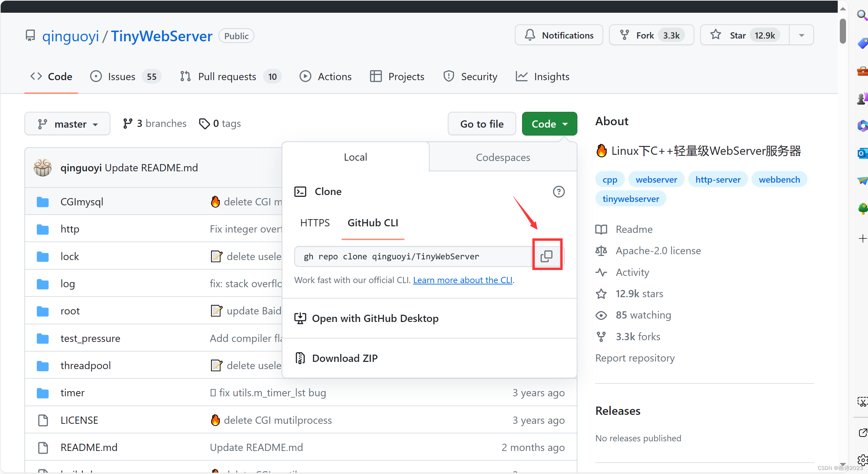Open the Clone help question-mark icon

558,192
